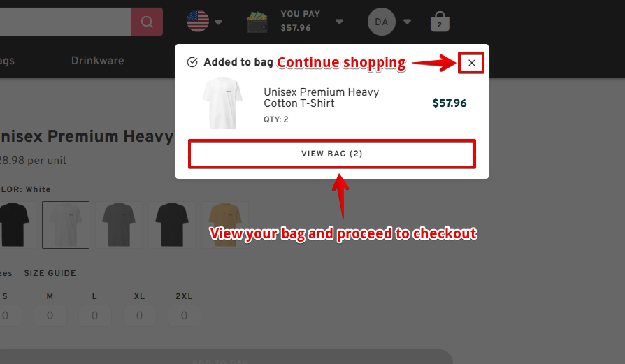
Task: Click the View Bag (2) button
Action: (x=332, y=154)
